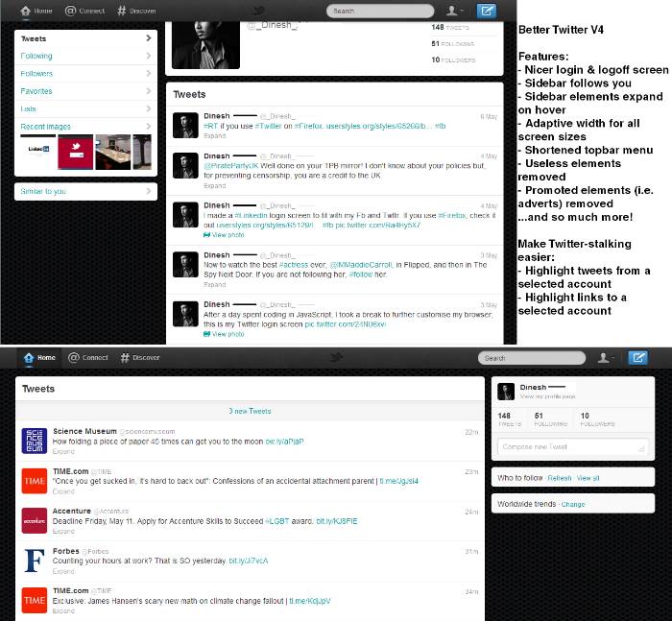Viewport: 672px width, 621px height.
Task: Click #Firefox hashtag in 6 May tweet
Action: 308,126
